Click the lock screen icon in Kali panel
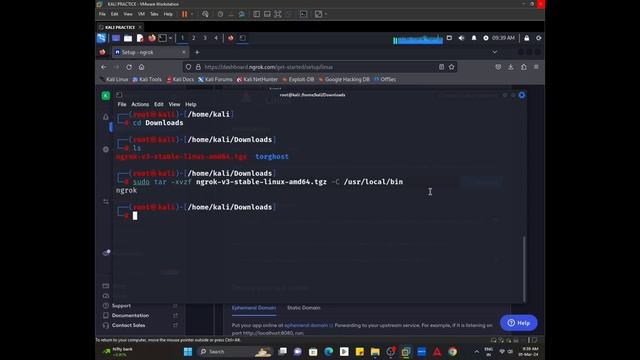The width and height of the screenshot is (640, 360). (x=527, y=38)
